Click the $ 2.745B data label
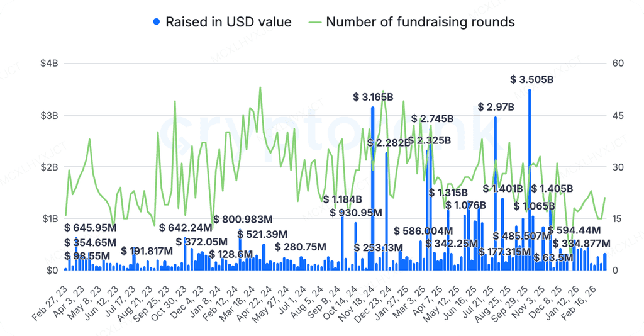644x336 pixels. (433, 119)
